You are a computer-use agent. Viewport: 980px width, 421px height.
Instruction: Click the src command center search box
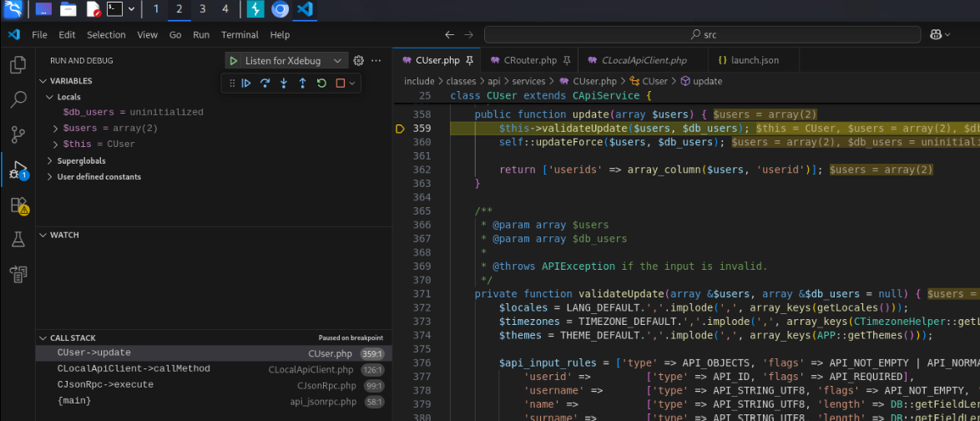coord(703,35)
